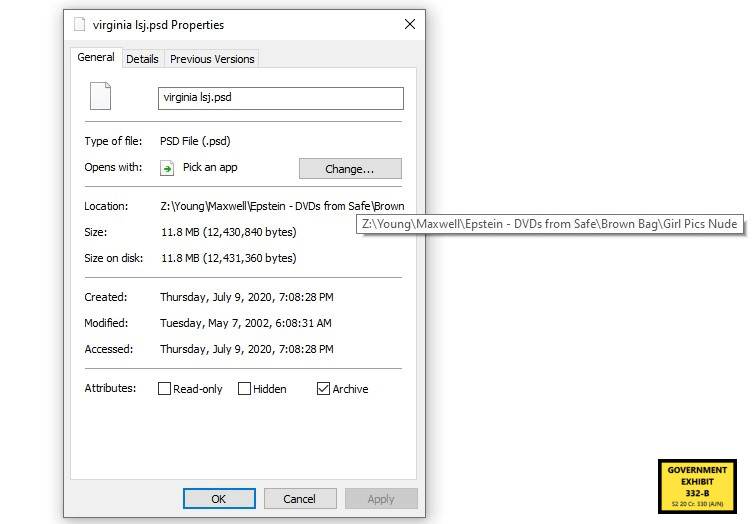Switch to the Details tab
753x524 pixels.
coord(142,59)
